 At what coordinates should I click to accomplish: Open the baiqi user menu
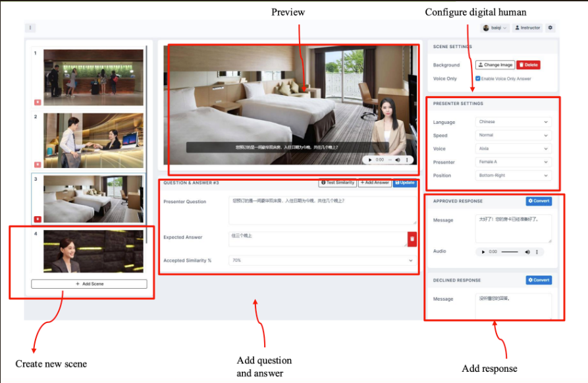pos(495,28)
